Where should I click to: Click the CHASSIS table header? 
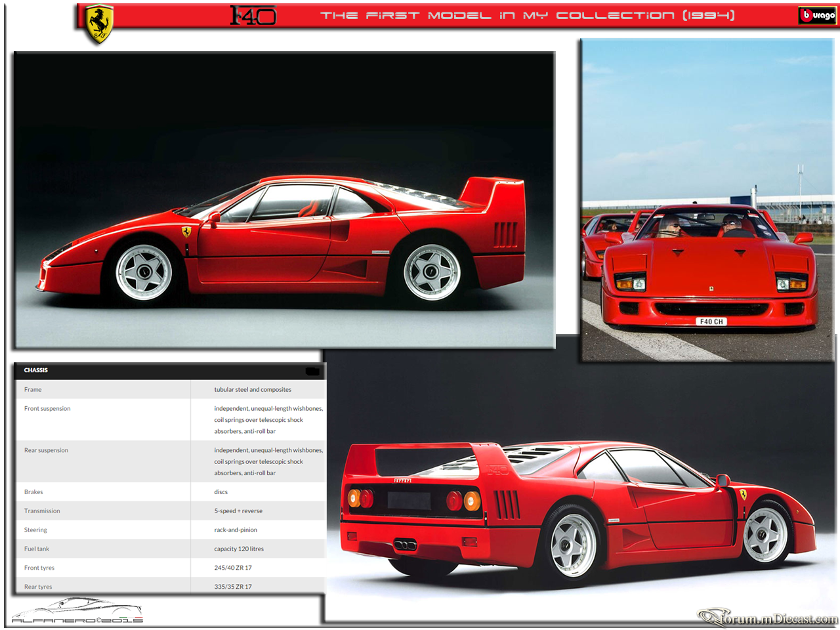pos(170,371)
